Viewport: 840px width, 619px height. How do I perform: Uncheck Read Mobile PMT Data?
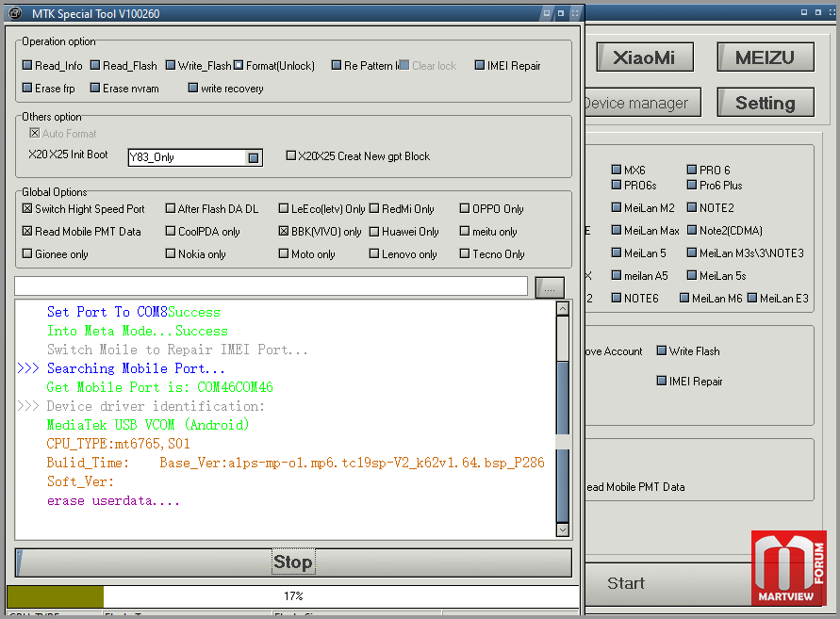coord(27,232)
